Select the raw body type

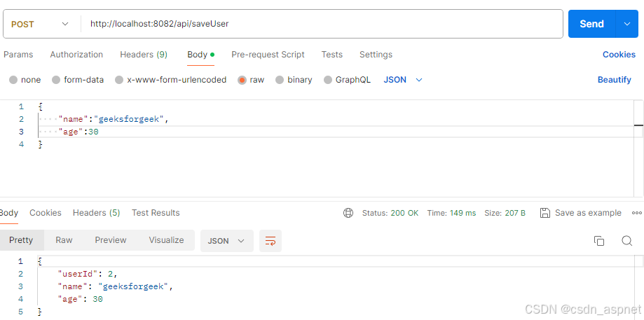click(x=251, y=80)
